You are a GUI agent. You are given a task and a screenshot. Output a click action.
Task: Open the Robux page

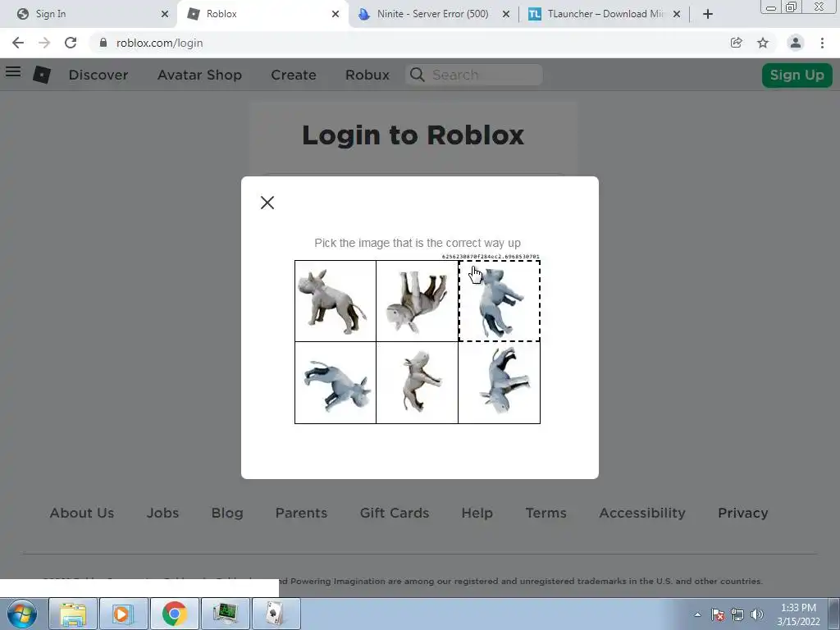[x=367, y=75]
